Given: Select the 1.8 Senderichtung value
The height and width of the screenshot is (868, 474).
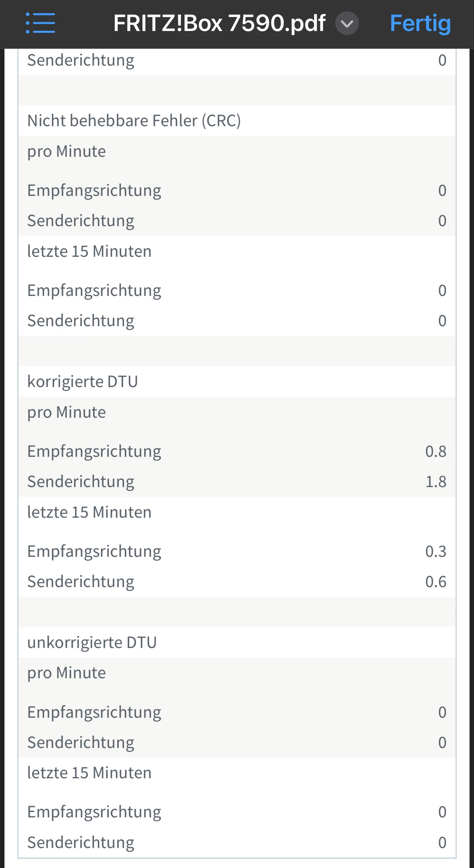Looking at the screenshot, I should [x=436, y=482].
